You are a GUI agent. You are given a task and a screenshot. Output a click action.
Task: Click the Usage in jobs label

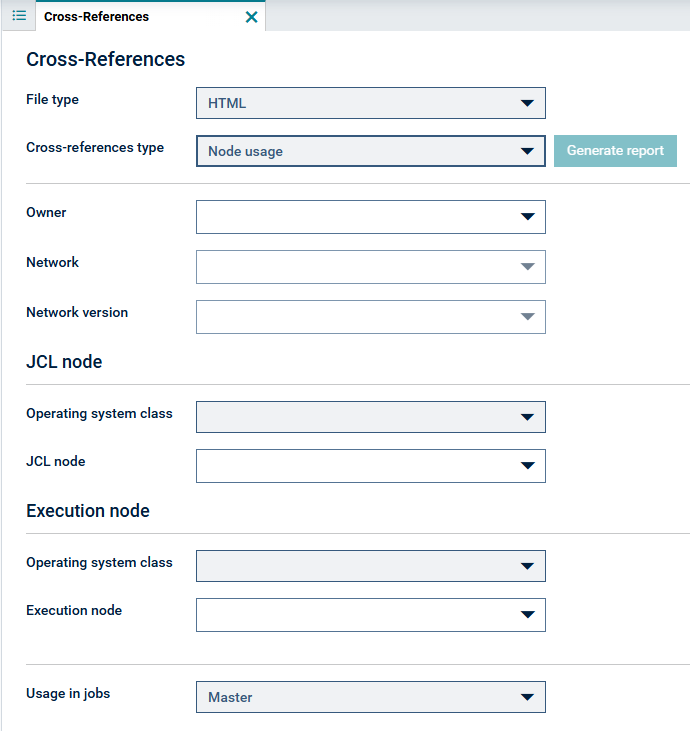[x=68, y=694]
